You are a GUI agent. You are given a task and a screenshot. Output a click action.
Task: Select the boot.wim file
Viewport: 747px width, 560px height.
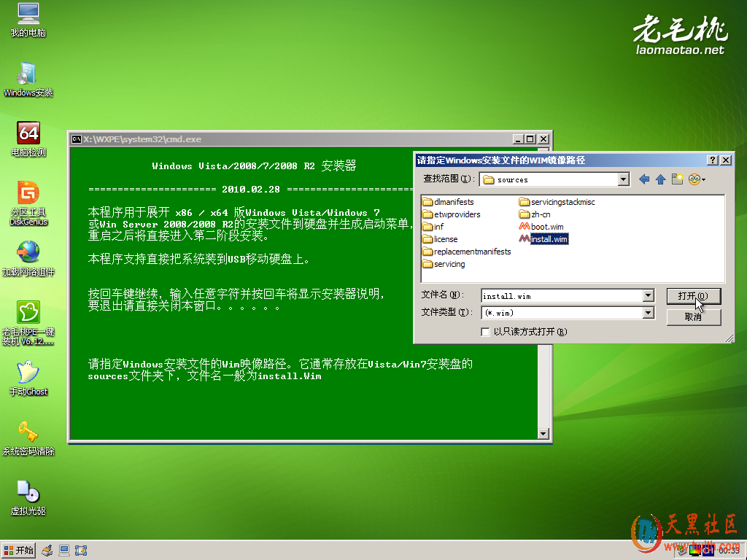tap(546, 227)
